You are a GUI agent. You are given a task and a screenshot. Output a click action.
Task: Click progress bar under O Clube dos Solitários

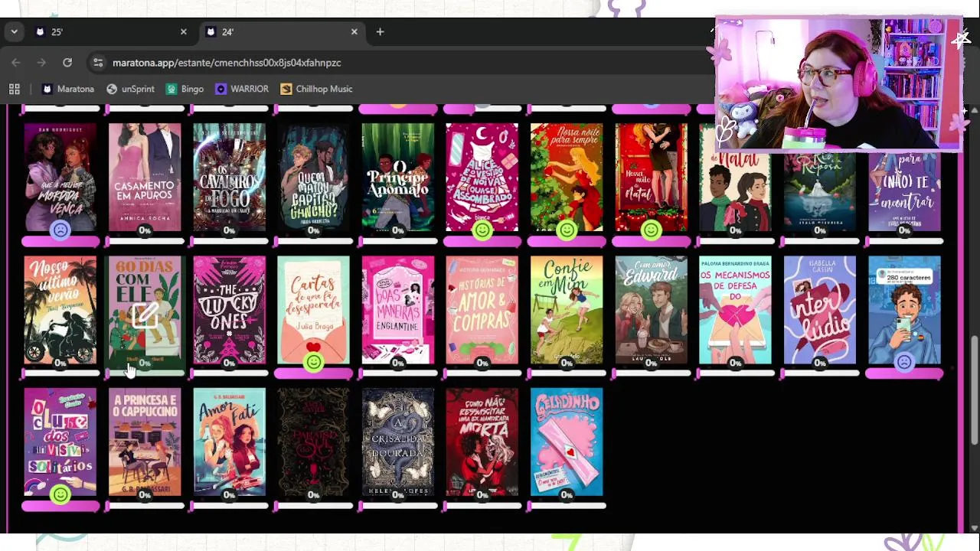pos(60,506)
